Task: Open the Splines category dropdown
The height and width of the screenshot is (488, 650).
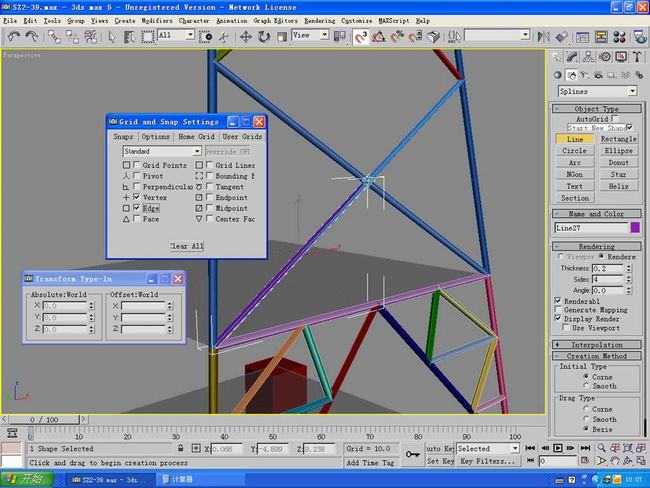Action: point(632,91)
